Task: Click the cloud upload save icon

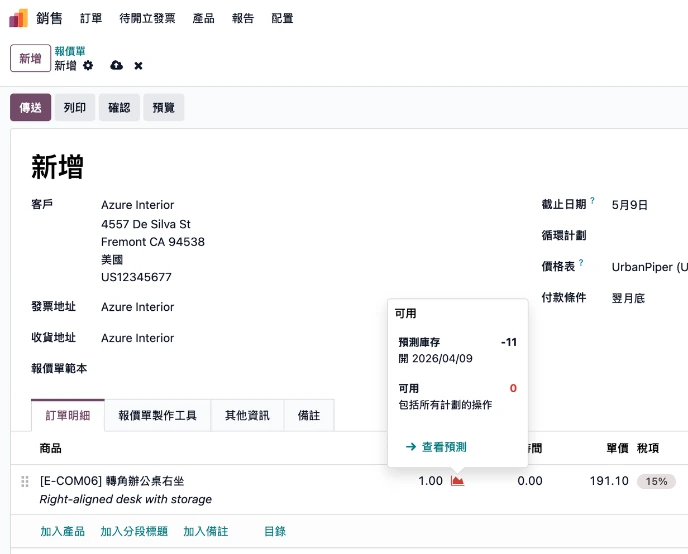Action: tap(116, 65)
